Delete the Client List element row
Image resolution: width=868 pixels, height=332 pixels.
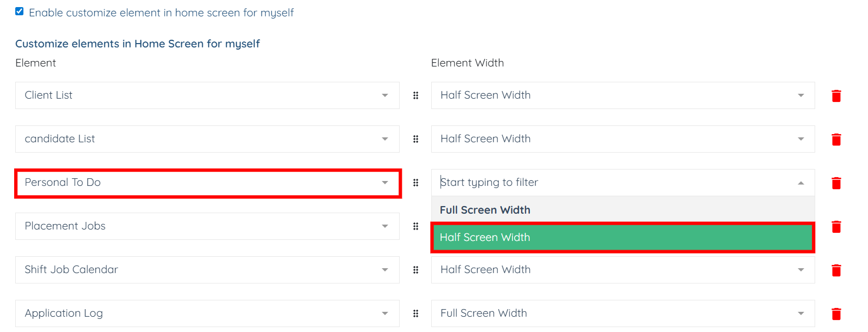point(836,96)
